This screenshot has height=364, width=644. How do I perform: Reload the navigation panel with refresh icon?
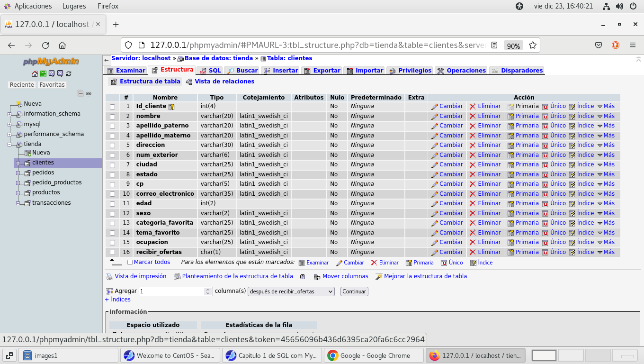(69, 73)
